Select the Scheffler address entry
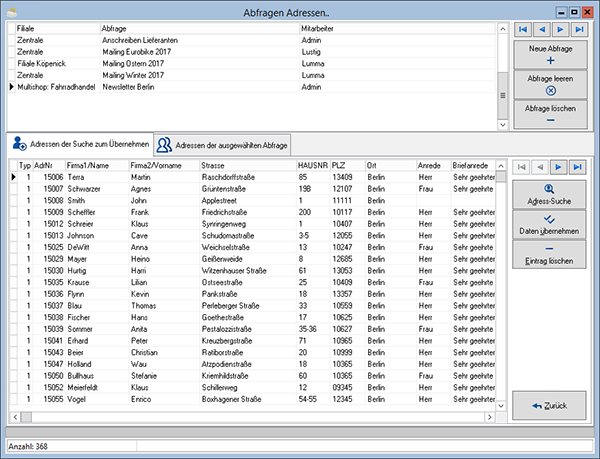 click(253, 212)
